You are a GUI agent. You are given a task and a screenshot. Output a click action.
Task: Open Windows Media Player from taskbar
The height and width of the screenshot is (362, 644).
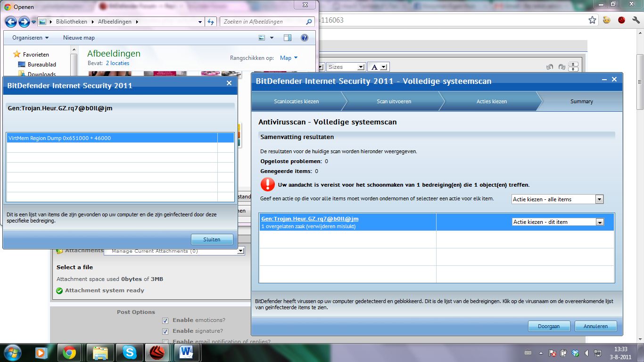tap(41, 353)
